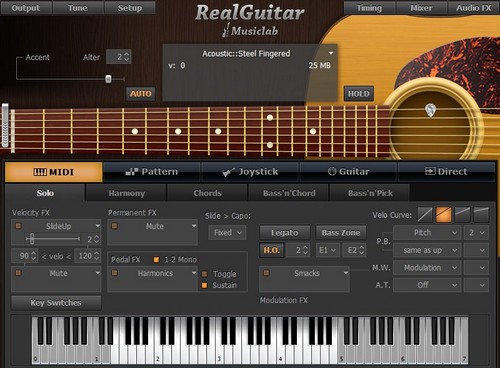Switch to the Harmony tab
The image size is (500, 368).
click(126, 193)
